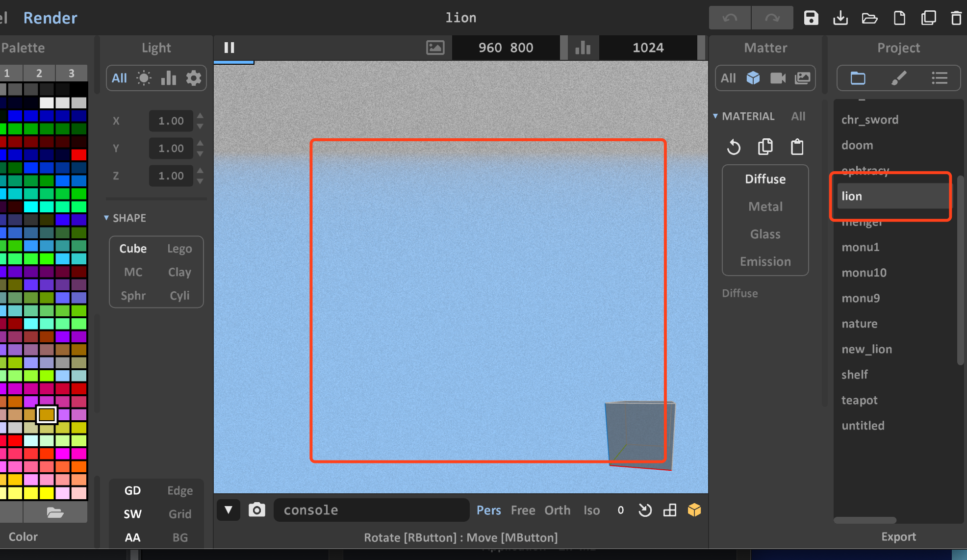Screen dimensions: 967x560
Task: Switch to palette tab 2
Action: click(39, 73)
